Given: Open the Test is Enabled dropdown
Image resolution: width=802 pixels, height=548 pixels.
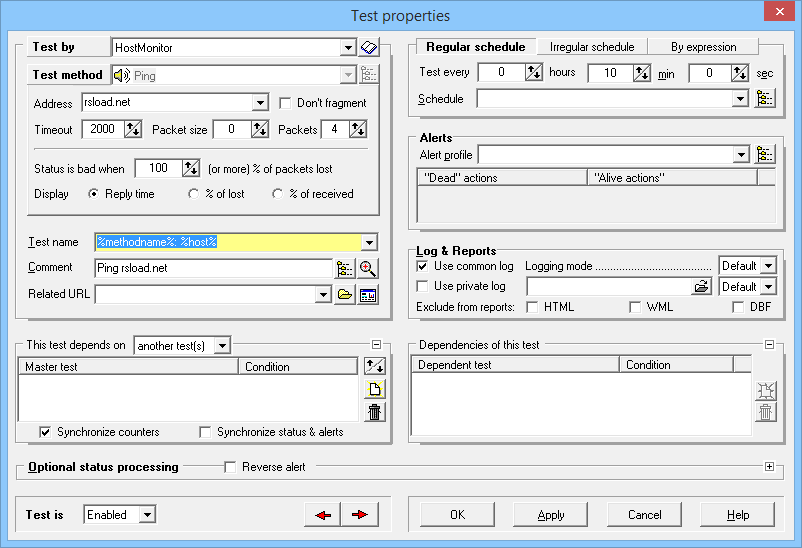Looking at the screenshot, I should coord(147,515).
